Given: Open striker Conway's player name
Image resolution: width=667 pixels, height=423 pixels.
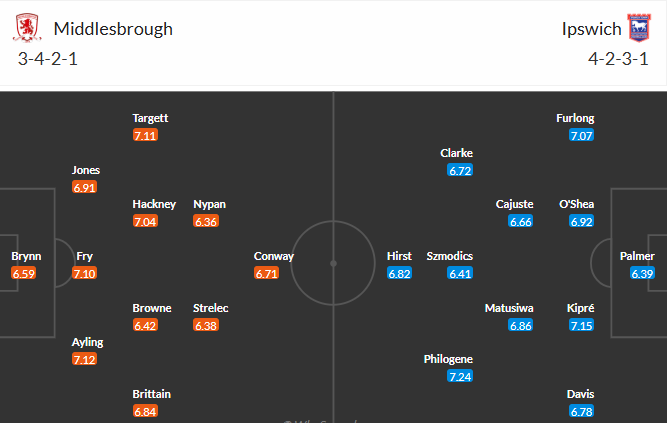Looking at the screenshot, I should click(274, 256).
